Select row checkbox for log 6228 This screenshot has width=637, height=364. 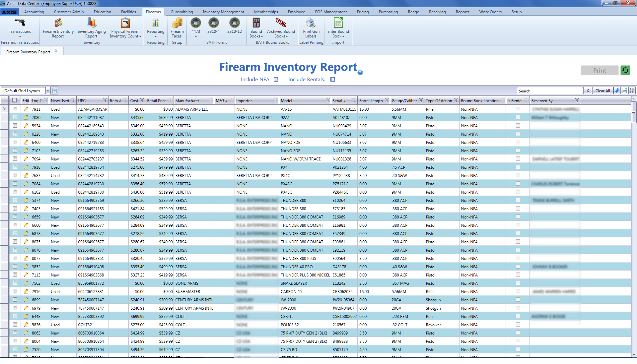pos(15,134)
